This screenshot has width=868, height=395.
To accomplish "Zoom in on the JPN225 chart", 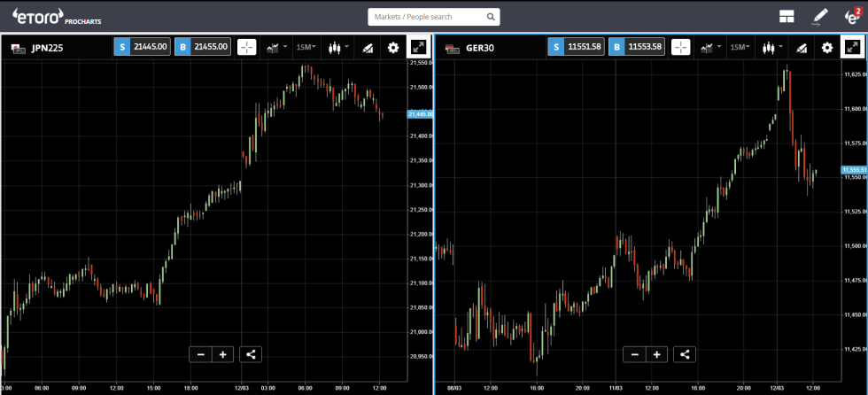I will (x=222, y=354).
